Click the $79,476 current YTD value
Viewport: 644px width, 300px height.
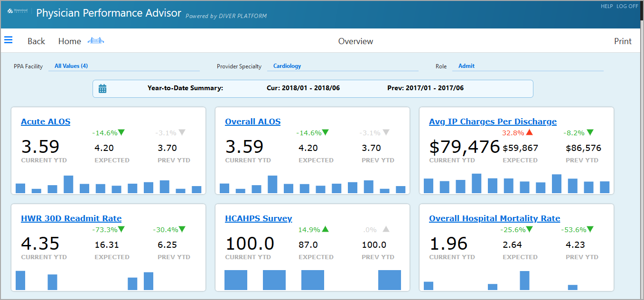[465, 147]
